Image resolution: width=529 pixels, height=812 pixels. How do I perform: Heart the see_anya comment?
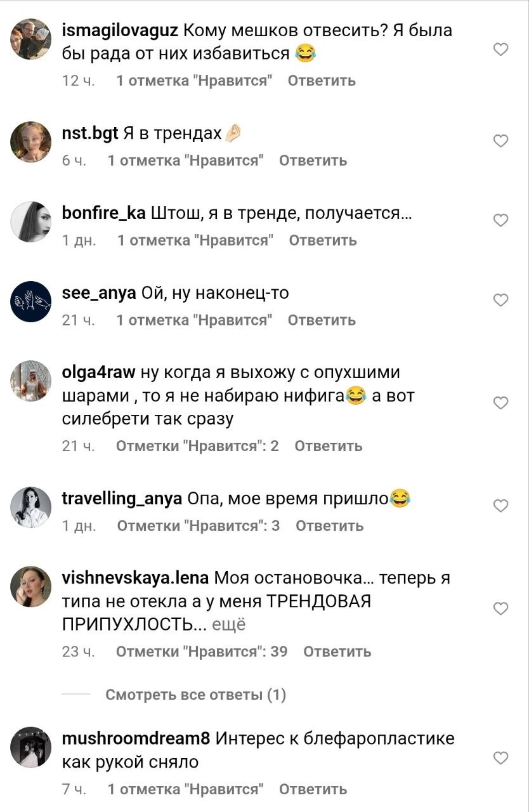pos(501,300)
